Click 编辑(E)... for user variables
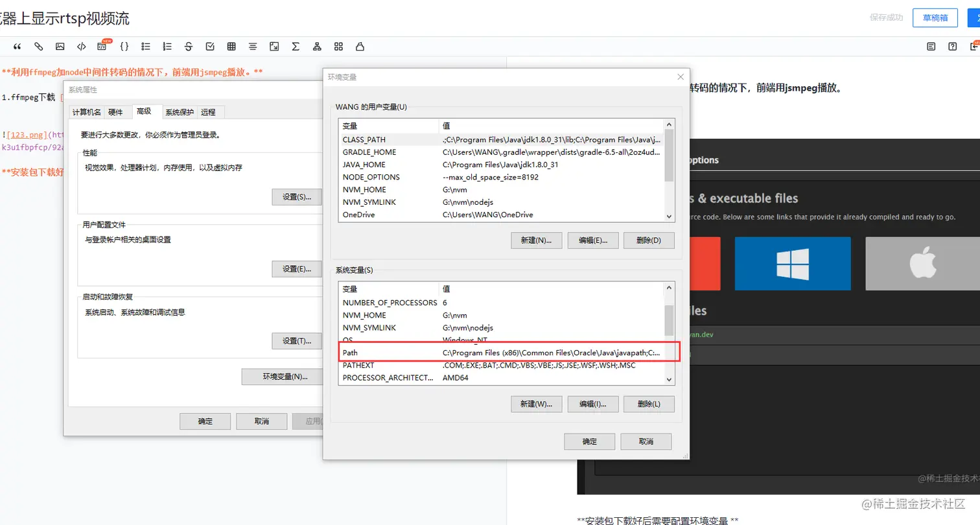 (x=593, y=240)
